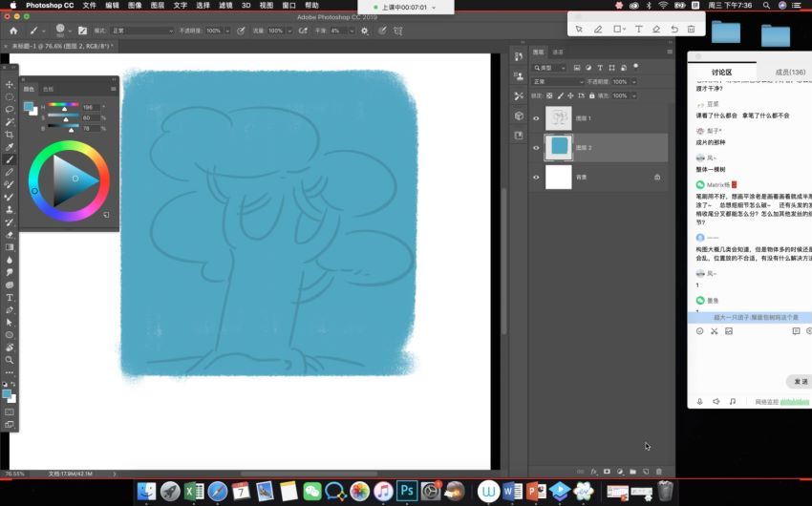This screenshot has height=506, width=812.
Task: Select the Path Selection tool
Action: coord(10,323)
